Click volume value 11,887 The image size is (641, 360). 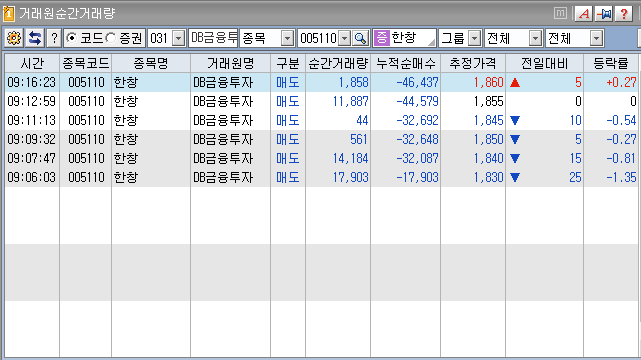click(x=350, y=101)
